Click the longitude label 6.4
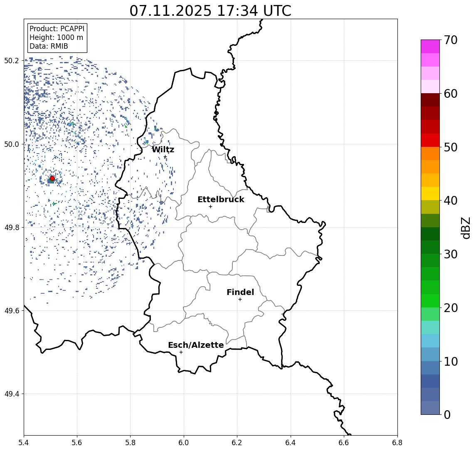 pos(291,443)
